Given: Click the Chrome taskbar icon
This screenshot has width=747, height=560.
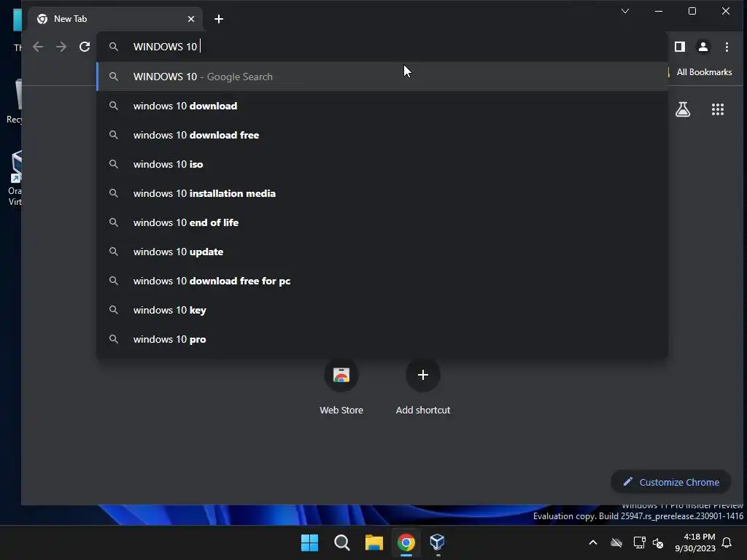Looking at the screenshot, I should pyautogui.click(x=406, y=542).
